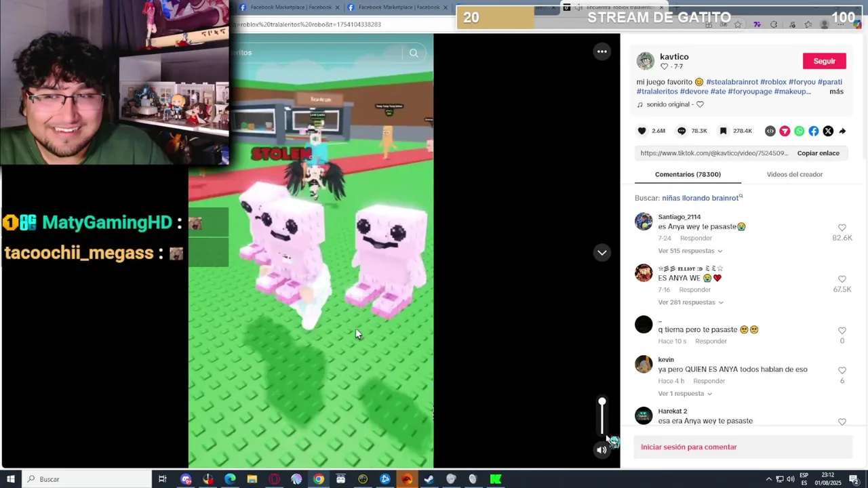Reply to Santiago_2114's comment
The width and height of the screenshot is (868, 488).
tap(696, 238)
